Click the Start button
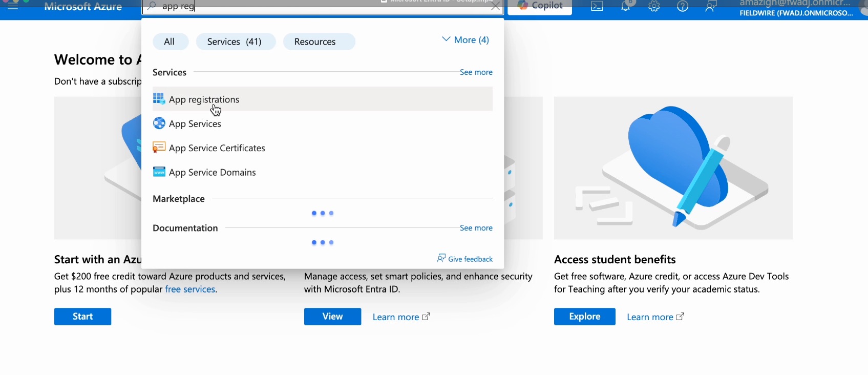 coord(83,317)
